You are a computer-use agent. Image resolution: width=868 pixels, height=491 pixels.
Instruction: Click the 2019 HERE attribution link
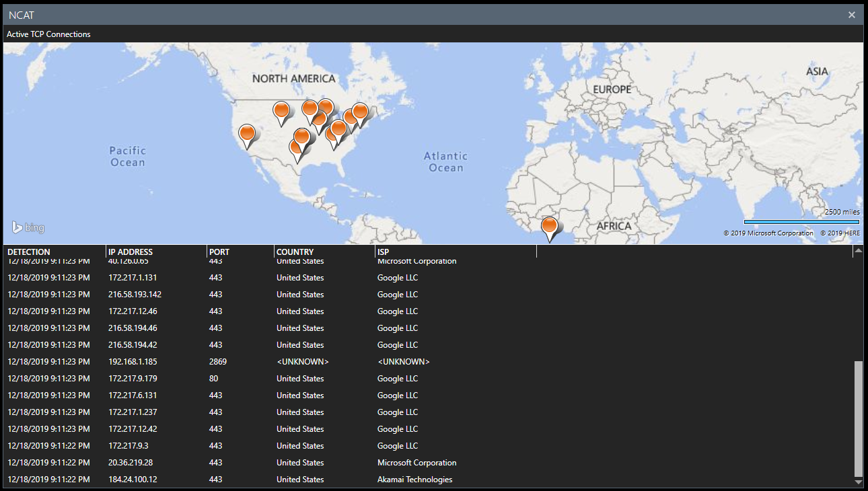point(839,233)
